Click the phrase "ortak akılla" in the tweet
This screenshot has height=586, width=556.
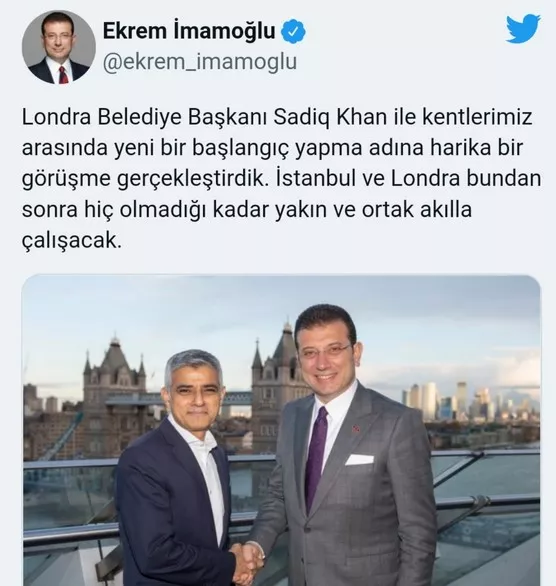417,210
